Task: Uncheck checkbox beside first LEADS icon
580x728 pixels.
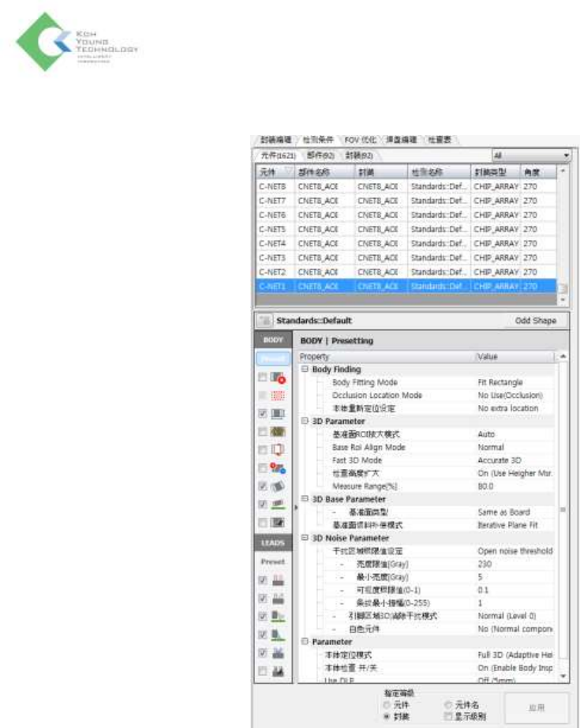Action: pyautogui.click(x=263, y=580)
